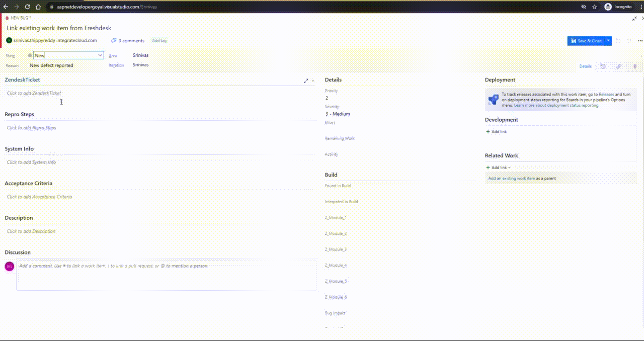Click the Integrated in Build field

400,208
